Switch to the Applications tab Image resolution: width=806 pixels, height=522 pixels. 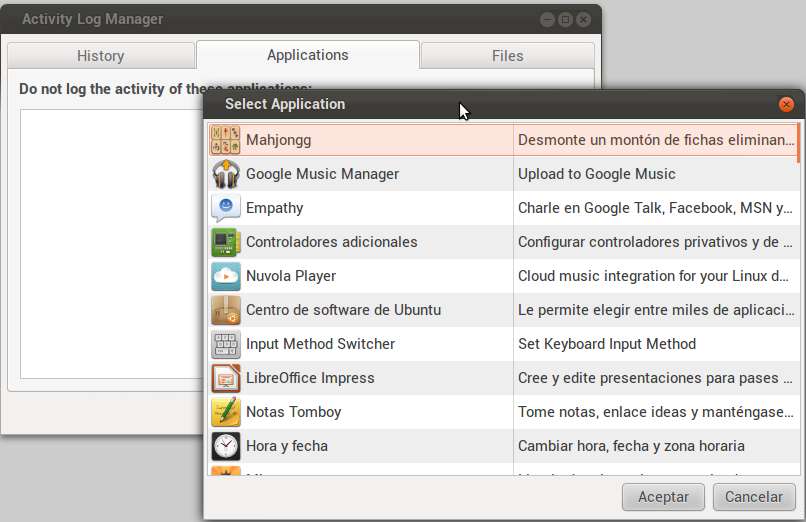coord(307,55)
